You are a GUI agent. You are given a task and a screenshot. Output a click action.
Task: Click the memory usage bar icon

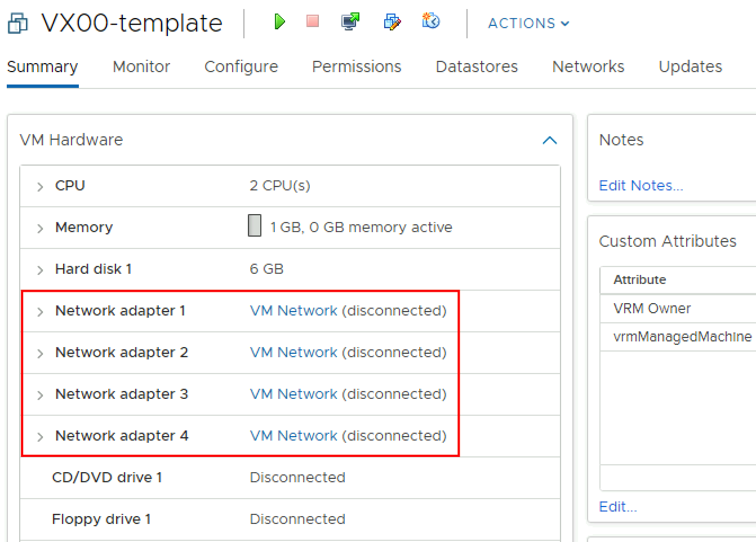tap(255, 225)
